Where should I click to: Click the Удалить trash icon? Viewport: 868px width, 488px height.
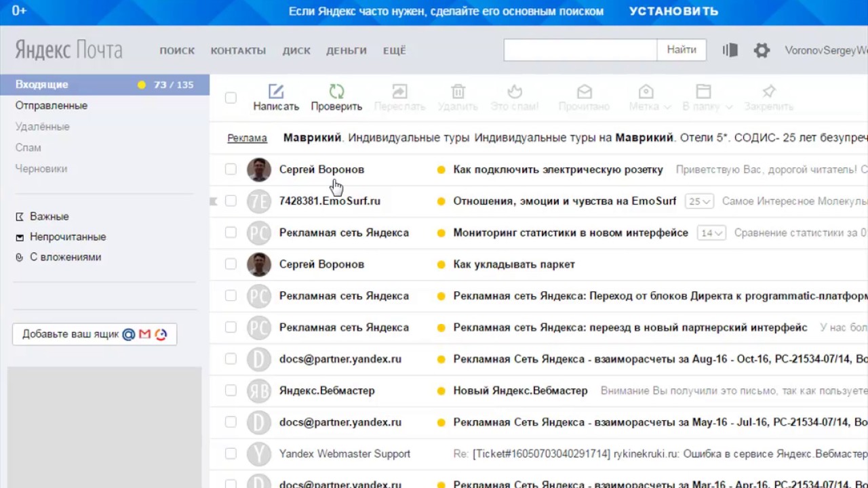pyautogui.click(x=458, y=91)
